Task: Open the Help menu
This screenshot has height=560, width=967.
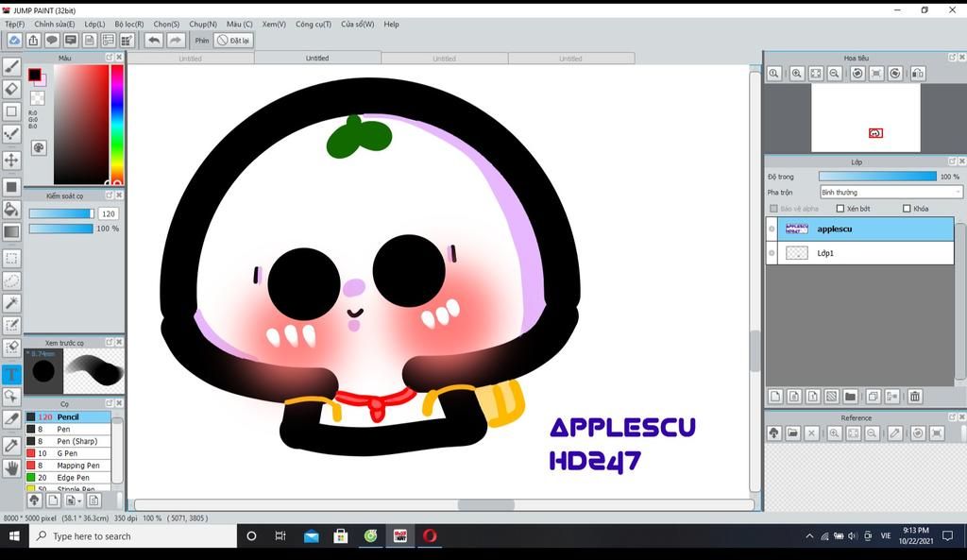Action: click(x=392, y=24)
